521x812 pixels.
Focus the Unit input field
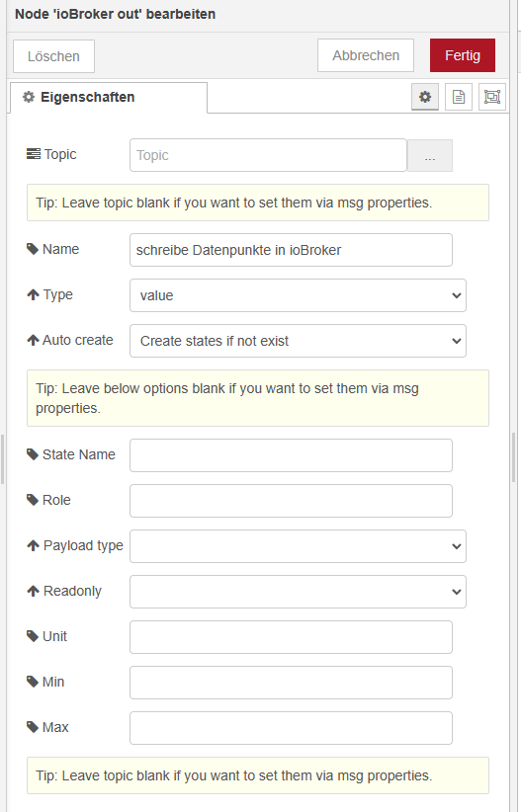pyautogui.click(x=291, y=637)
